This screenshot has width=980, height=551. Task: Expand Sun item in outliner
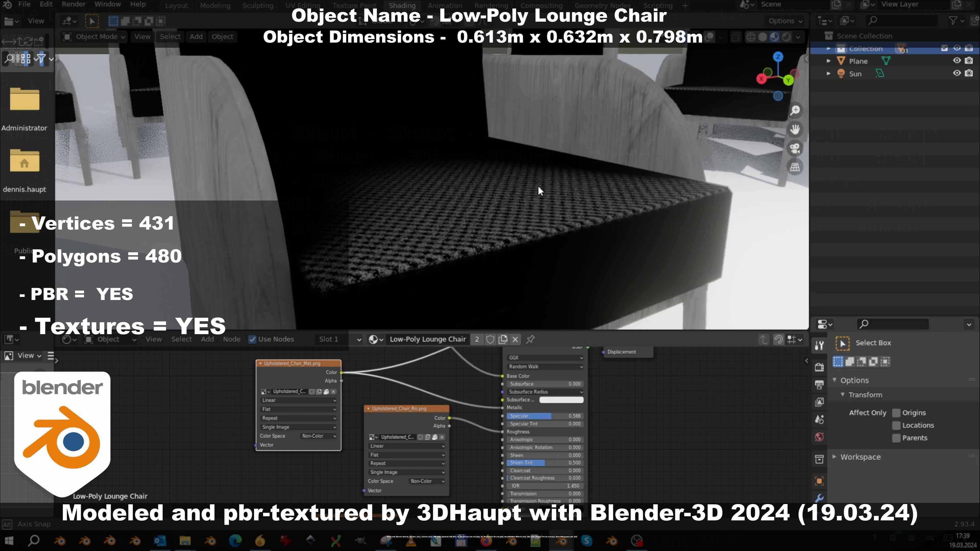click(x=829, y=73)
